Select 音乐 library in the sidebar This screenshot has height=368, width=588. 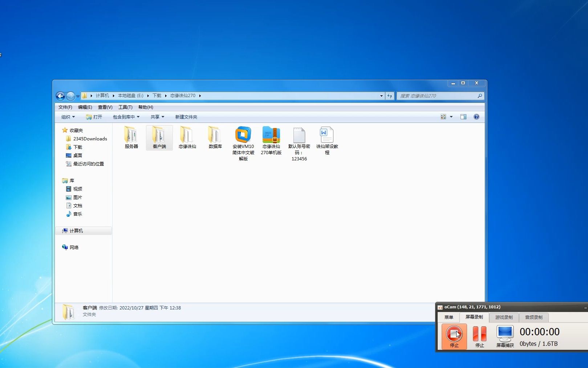[74, 214]
